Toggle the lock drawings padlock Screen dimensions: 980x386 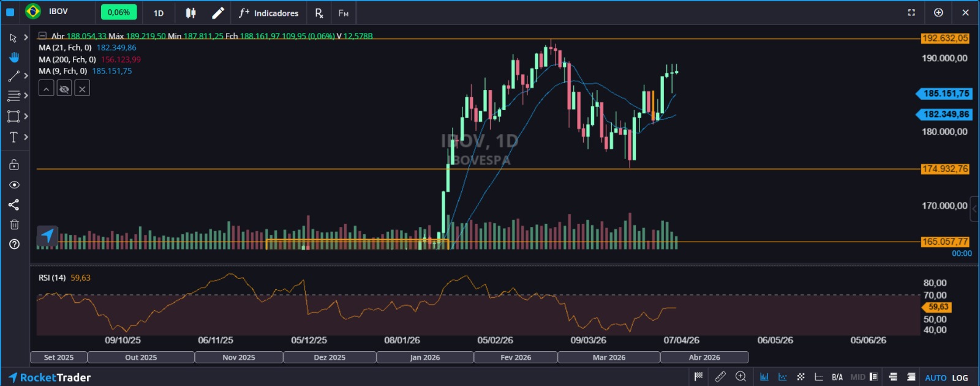14,165
